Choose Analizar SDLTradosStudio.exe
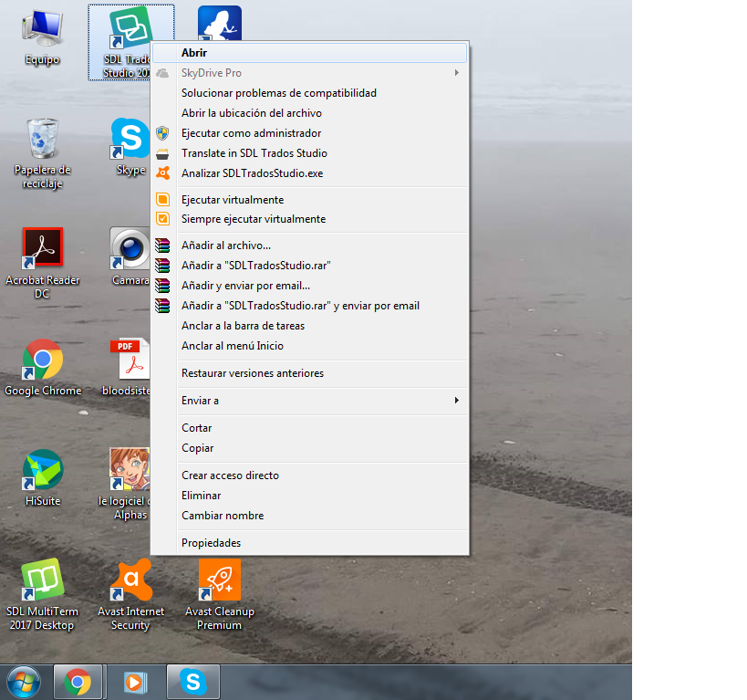Screen dimensions: 747x700 (310, 173)
